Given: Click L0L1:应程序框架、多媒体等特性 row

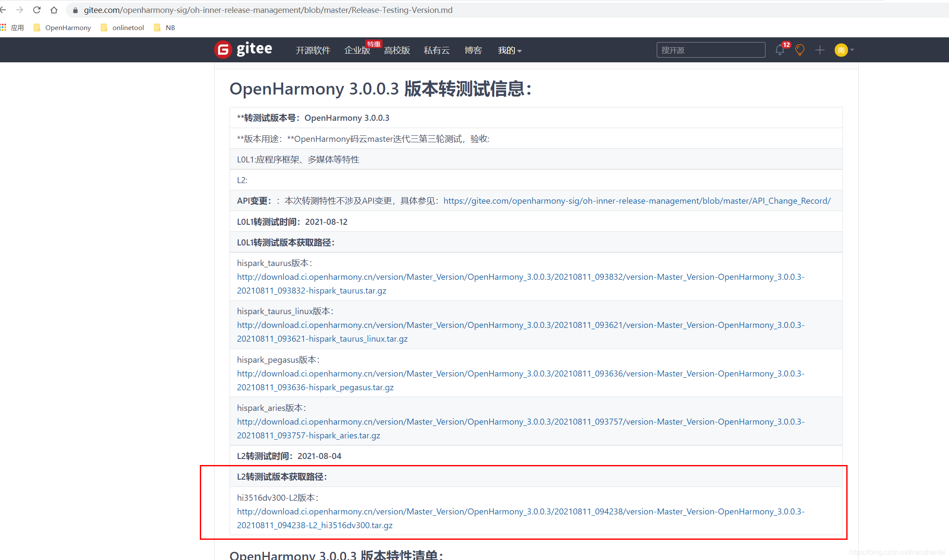Looking at the screenshot, I should (536, 159).
